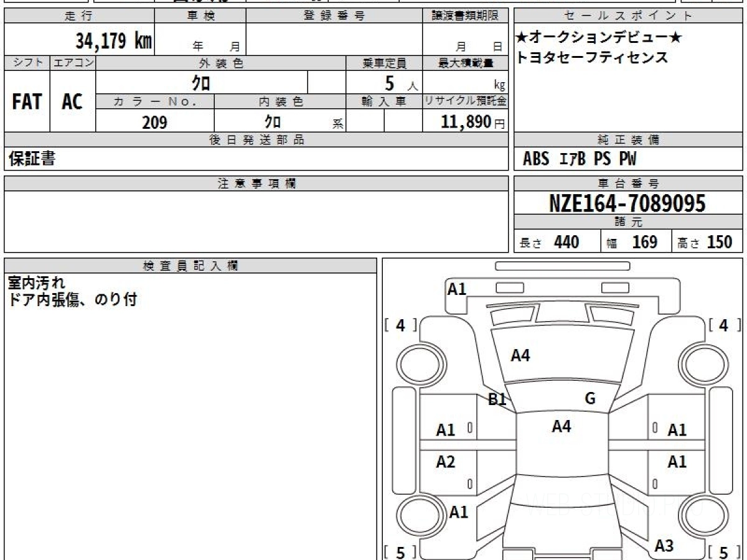
Task: Click the シフト header cell
Action: (27, 63)
